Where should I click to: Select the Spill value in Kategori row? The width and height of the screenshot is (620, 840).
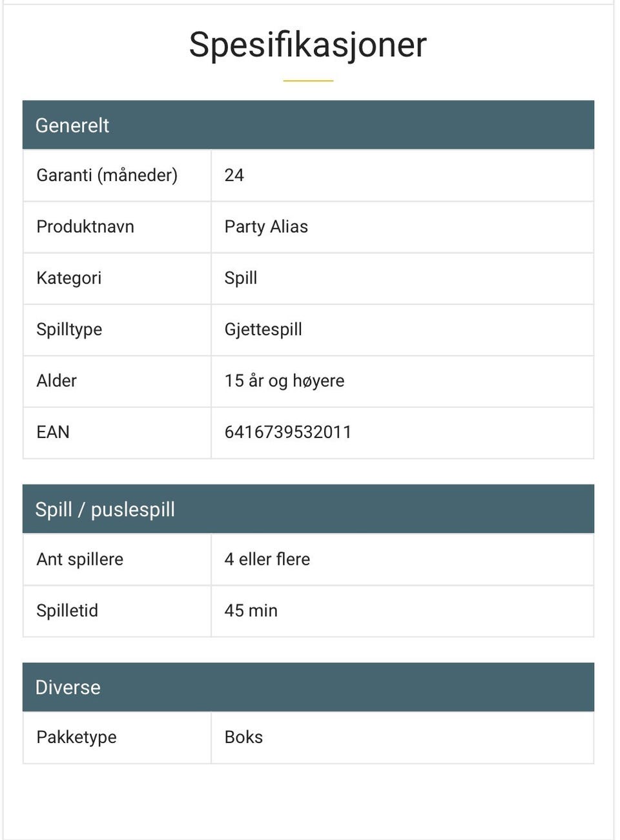241,278
